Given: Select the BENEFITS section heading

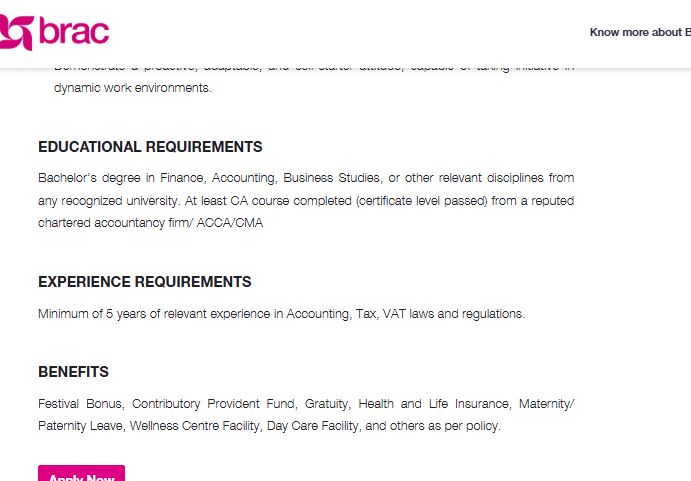Looking at the screenshot, I should [73, 372].
